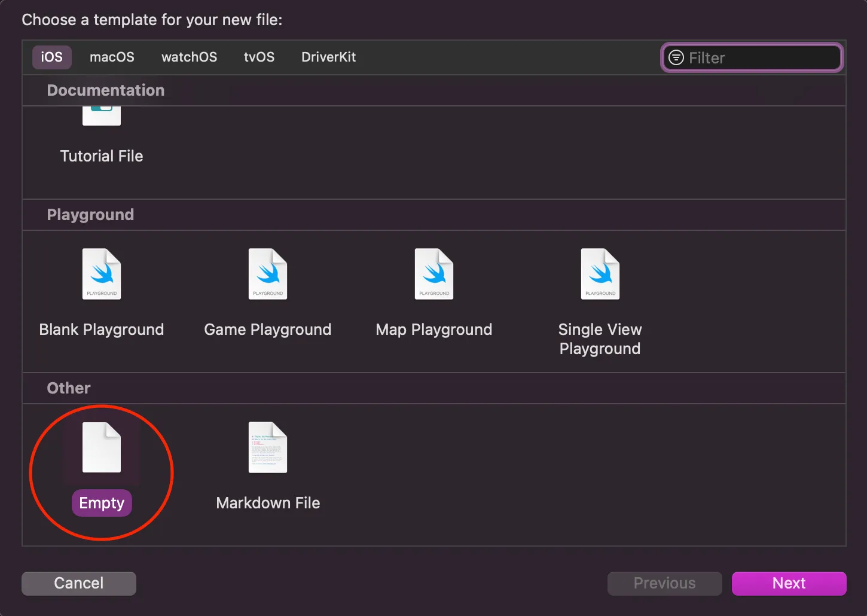This screenshot has height=616, width=867.
Task: Select the Game Playground template
Action: click(267, 293)
